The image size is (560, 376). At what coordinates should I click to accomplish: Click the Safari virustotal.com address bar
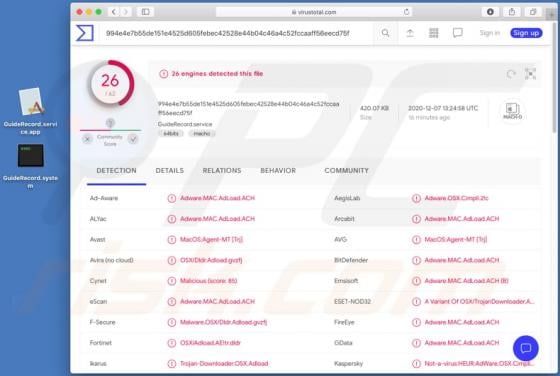[x=314, y=12]
